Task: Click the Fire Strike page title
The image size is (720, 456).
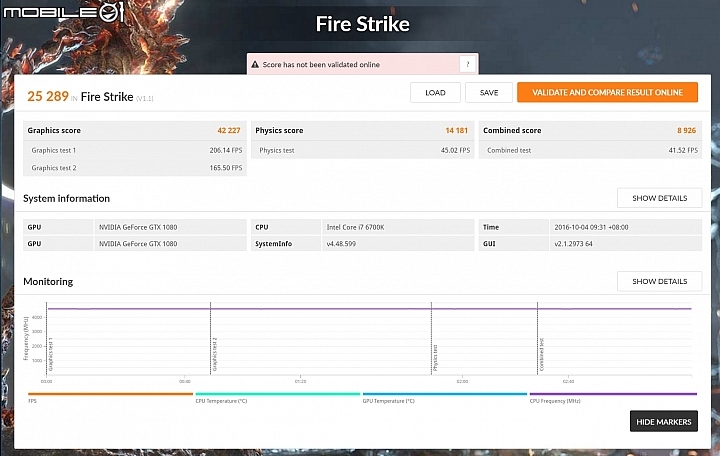Action: [363, 24]
